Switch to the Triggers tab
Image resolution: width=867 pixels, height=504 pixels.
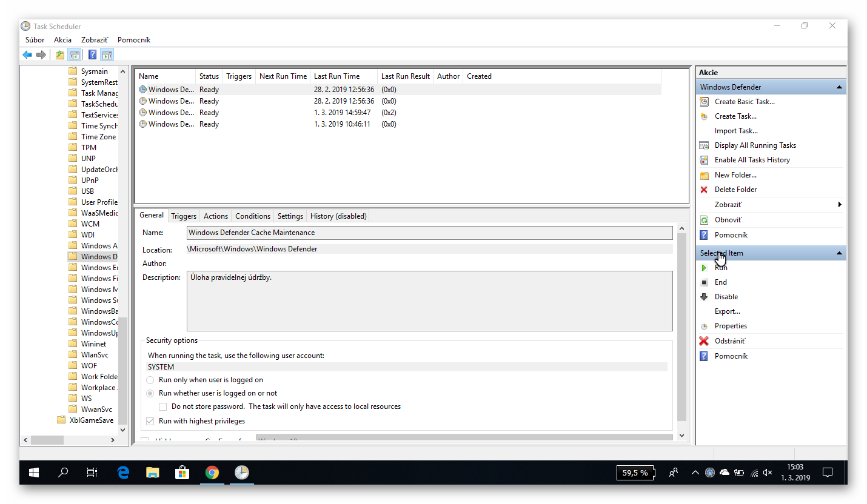[x=184, y=216]
